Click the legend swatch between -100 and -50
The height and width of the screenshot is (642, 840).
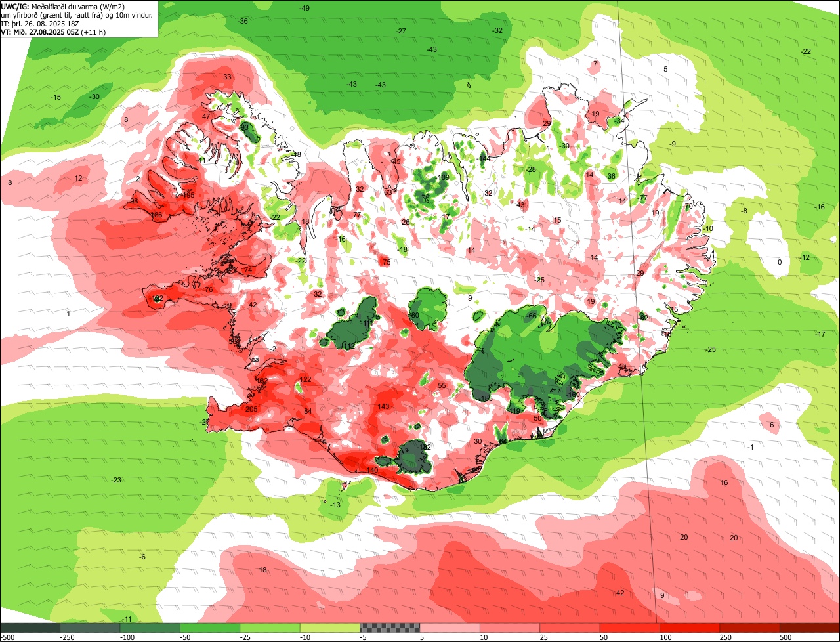(150, 628)
